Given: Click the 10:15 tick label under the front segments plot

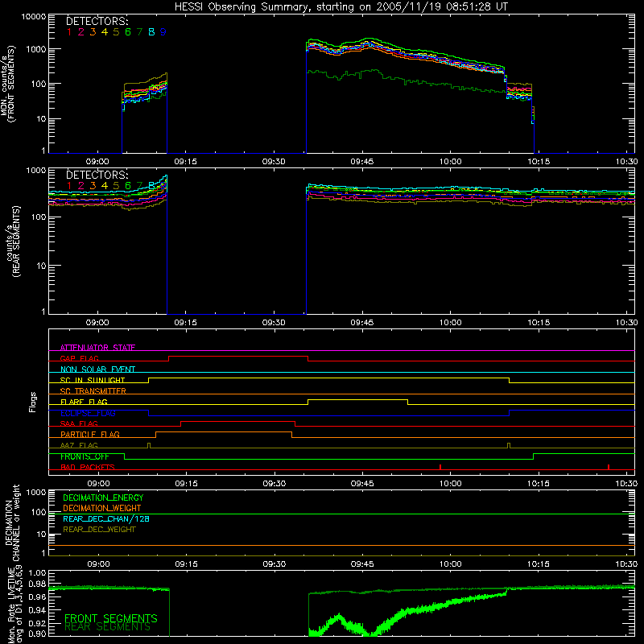Looking at the screenshot, I should [x=539, y=162].
